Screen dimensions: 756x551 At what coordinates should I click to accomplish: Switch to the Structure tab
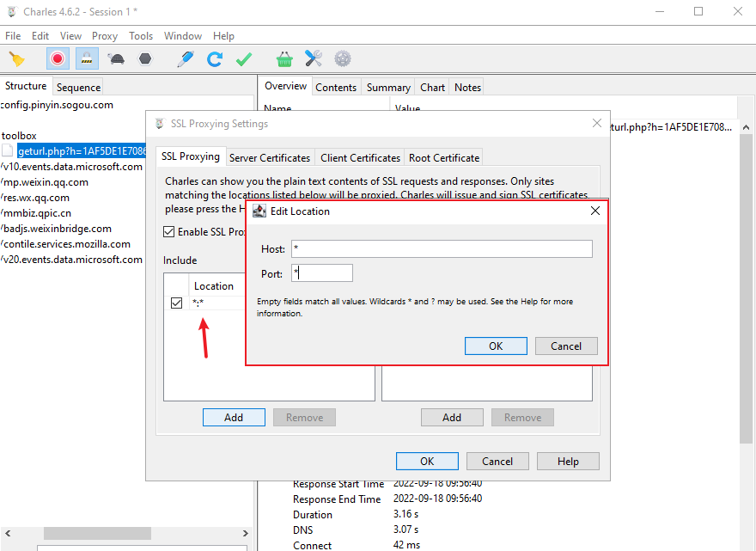[x=26, y=86]
